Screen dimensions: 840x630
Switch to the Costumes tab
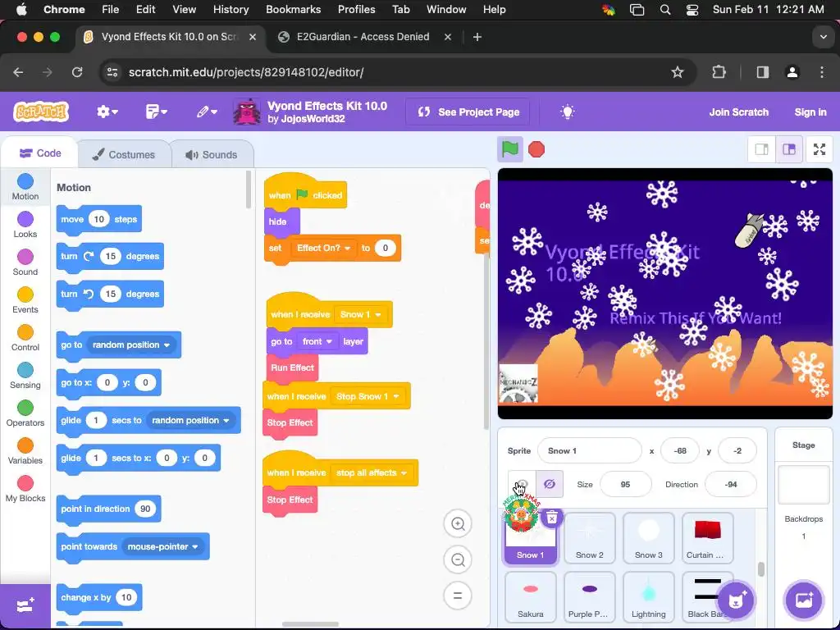coord(124,154)
